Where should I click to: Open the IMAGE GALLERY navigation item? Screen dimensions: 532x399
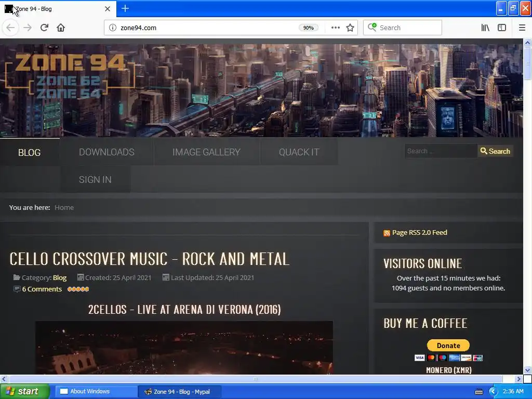pyautogui.click(x=206, y=152)
